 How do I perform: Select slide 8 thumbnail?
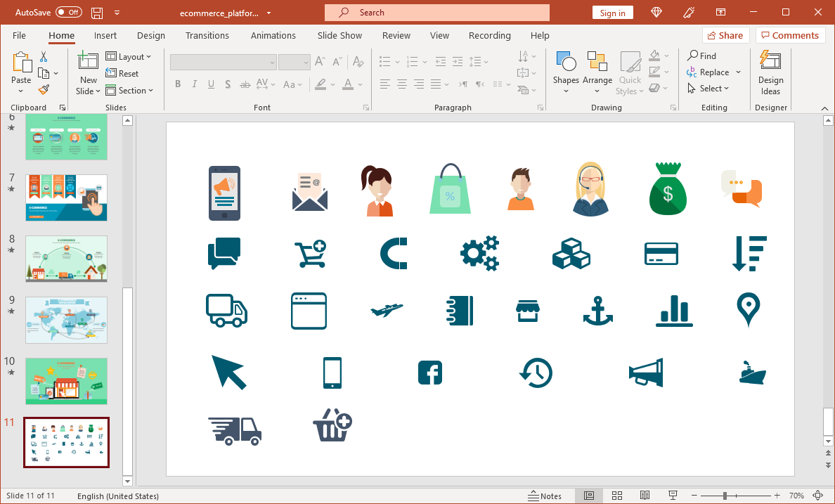(67, 259)
